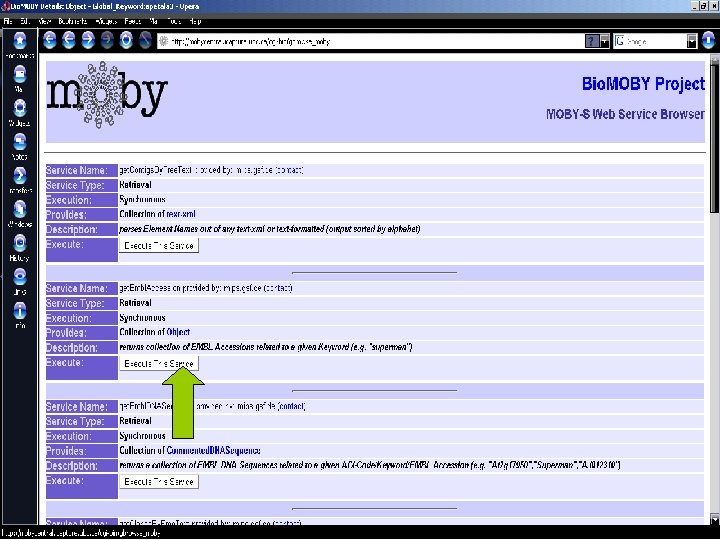This screenshot has width=720, height=540.
Task: Click the scrollbar up arrow
Action: 714,59
